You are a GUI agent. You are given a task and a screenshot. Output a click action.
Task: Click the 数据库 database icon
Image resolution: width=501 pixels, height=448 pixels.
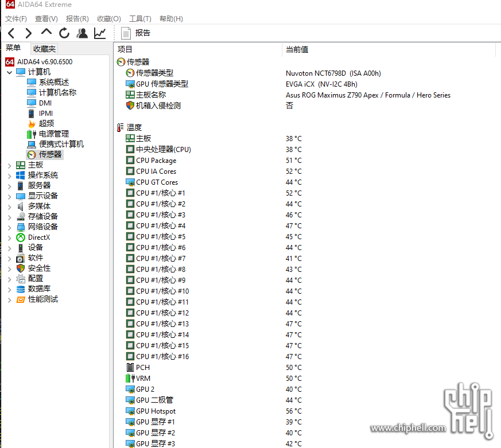21,289
